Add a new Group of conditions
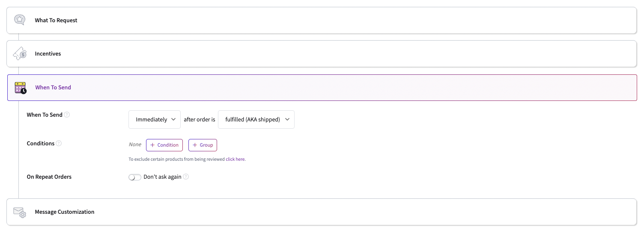 [203, 145]
